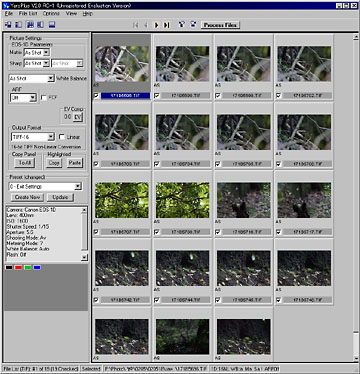Click the leftmost layout icon in the toolbar
360x374 pixels.
pos(8,25)
